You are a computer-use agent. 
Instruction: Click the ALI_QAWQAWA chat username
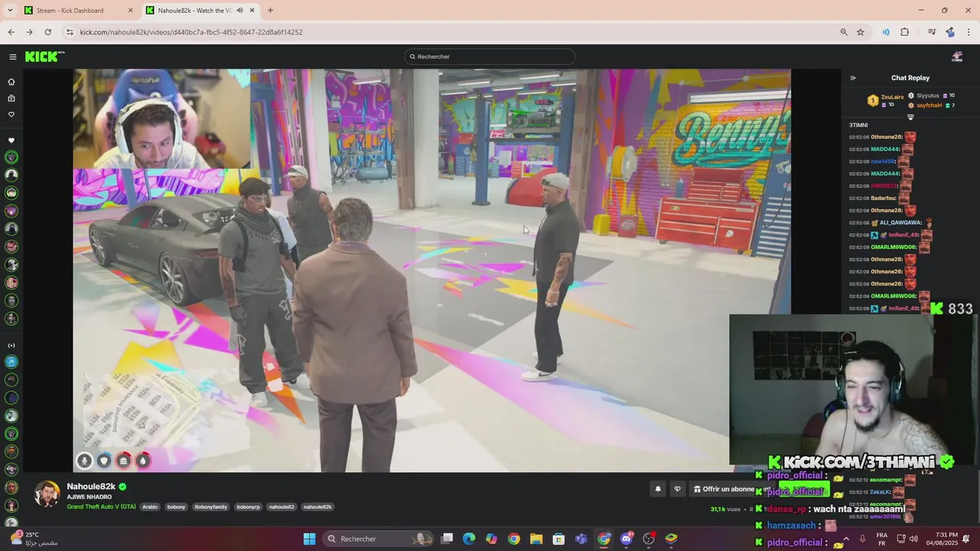(900, 223)
